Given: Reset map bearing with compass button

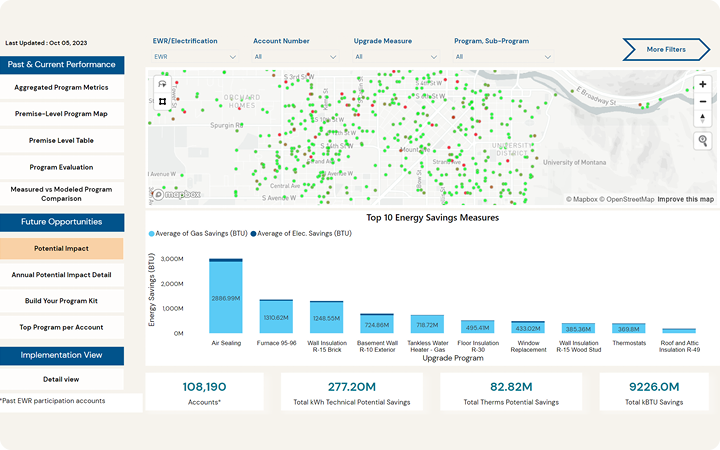Looking at the screenshot, I should pos(703,118).
